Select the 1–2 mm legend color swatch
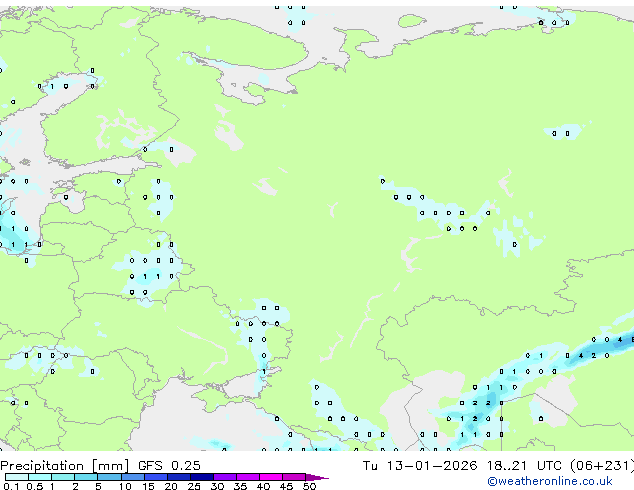Image resolution: width=634 pixels, height=490 pixels. point(63,477)
